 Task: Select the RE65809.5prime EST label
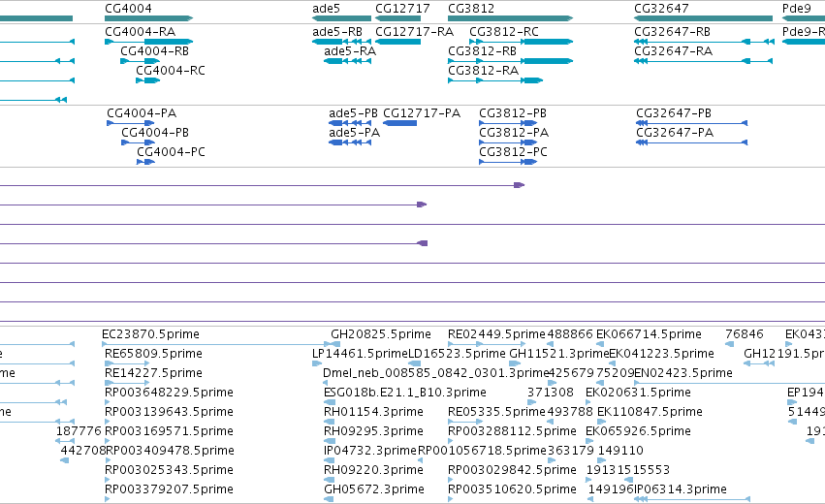point(153,354)
